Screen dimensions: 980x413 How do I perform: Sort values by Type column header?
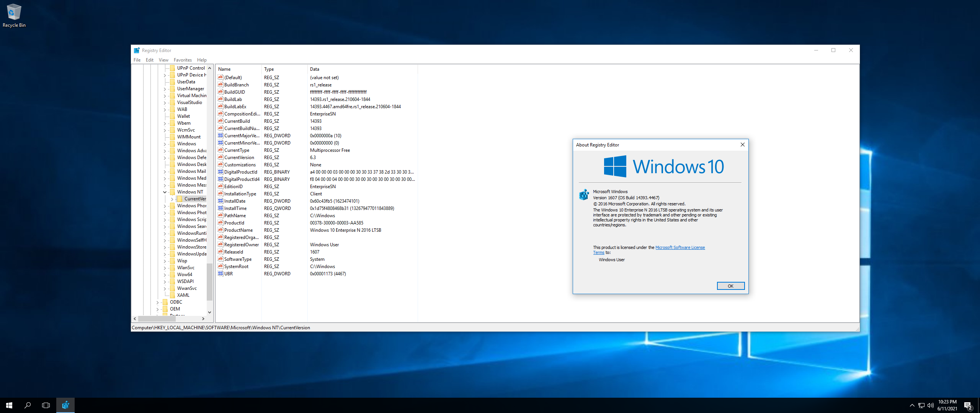(284, 69)
